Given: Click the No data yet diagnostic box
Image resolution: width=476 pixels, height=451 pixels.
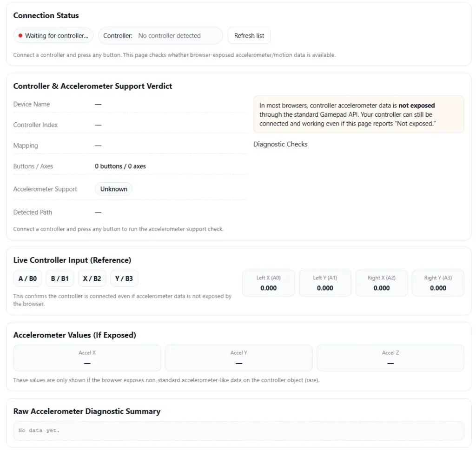Looking at the screenshot, I should click(238, 431).
